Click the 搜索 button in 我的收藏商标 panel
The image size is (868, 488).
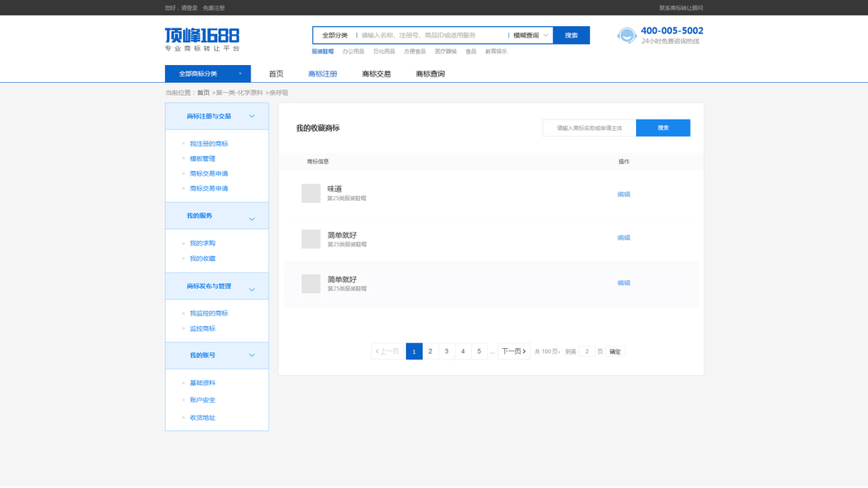663,128
